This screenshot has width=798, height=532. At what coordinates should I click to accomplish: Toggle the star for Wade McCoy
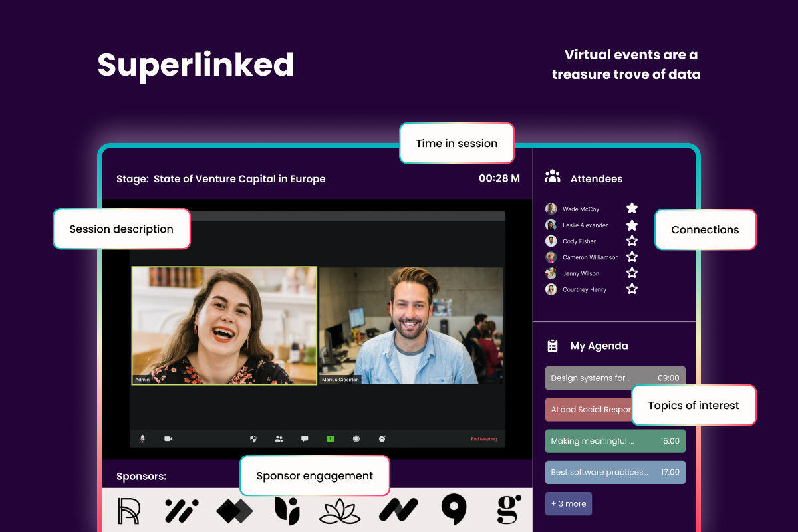(x=632, y=209)
